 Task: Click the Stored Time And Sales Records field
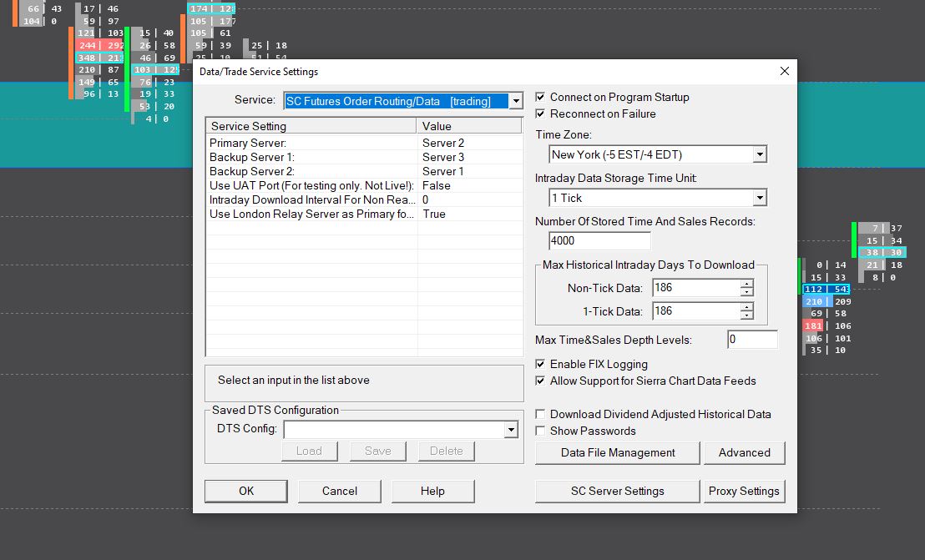point(599,240)
